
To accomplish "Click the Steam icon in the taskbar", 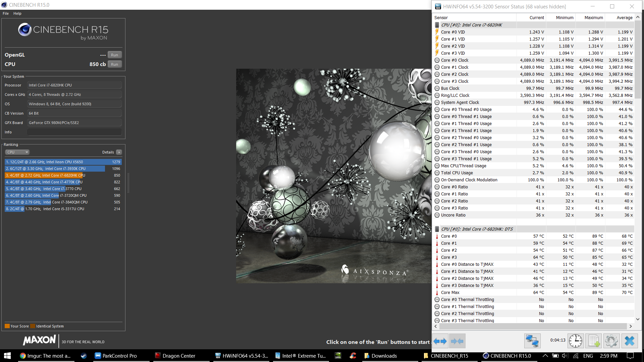I will click(x=84, y=356).
